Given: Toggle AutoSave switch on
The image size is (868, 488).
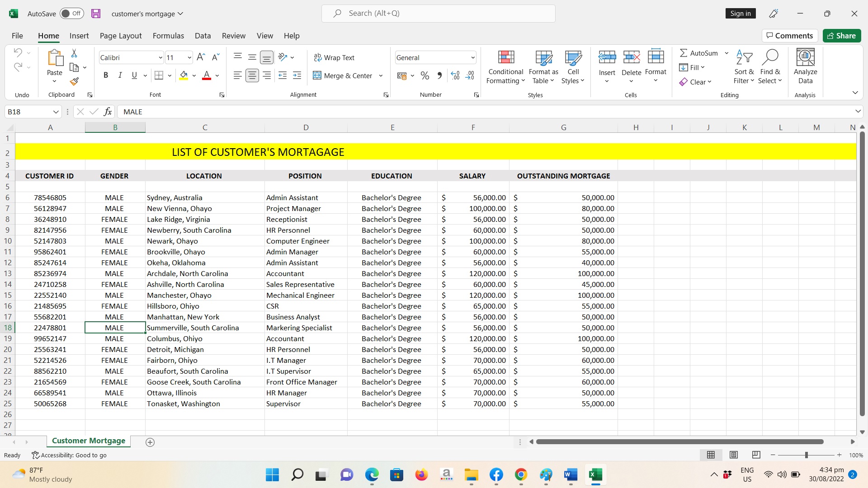Looking at the screenshot, I should 71,14.
